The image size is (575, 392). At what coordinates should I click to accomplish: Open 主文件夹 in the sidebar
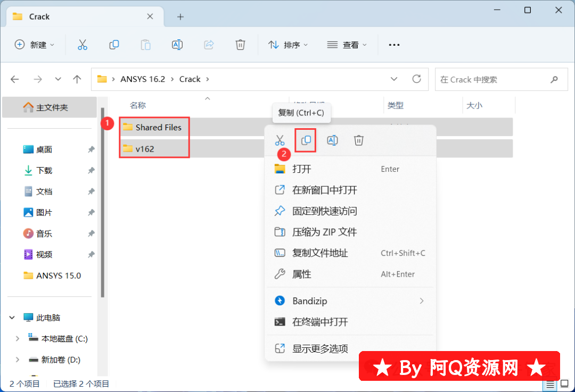[x=50, y=107]
